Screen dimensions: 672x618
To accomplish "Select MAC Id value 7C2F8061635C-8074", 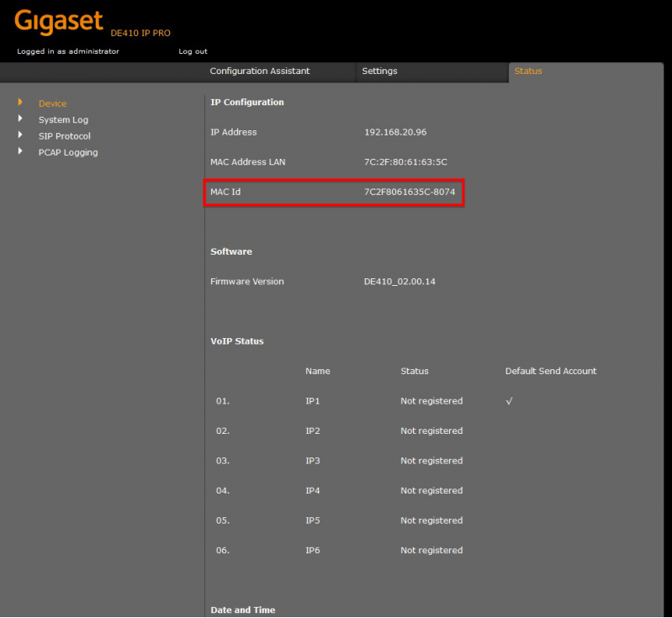I will click(x=410, y=192).
